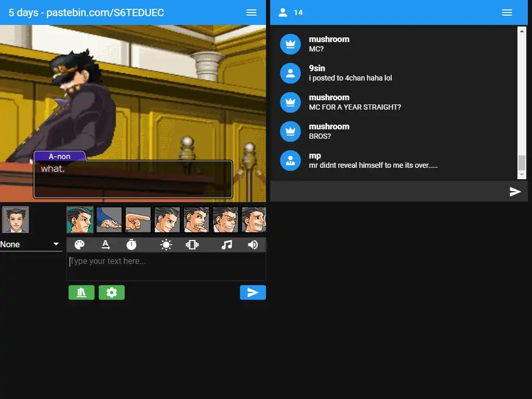Click mp's user avatar icon
This screenshot has width=532, height=399.
[290, 161]
